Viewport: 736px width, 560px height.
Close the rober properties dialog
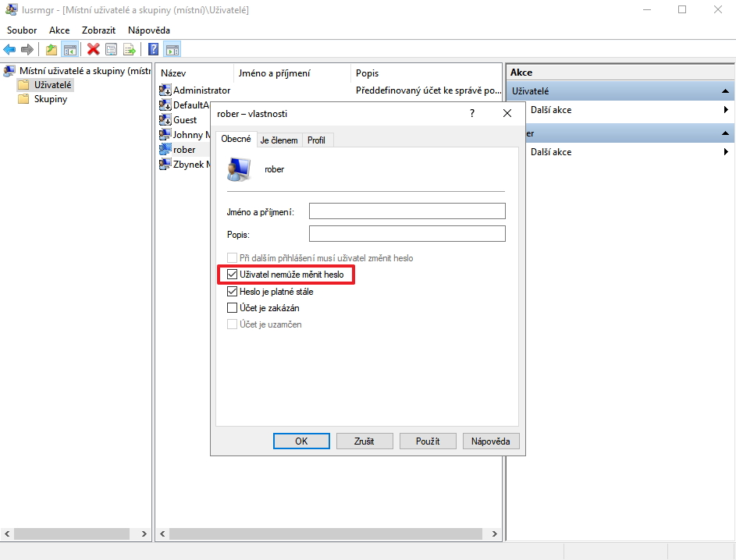(507, 114)
